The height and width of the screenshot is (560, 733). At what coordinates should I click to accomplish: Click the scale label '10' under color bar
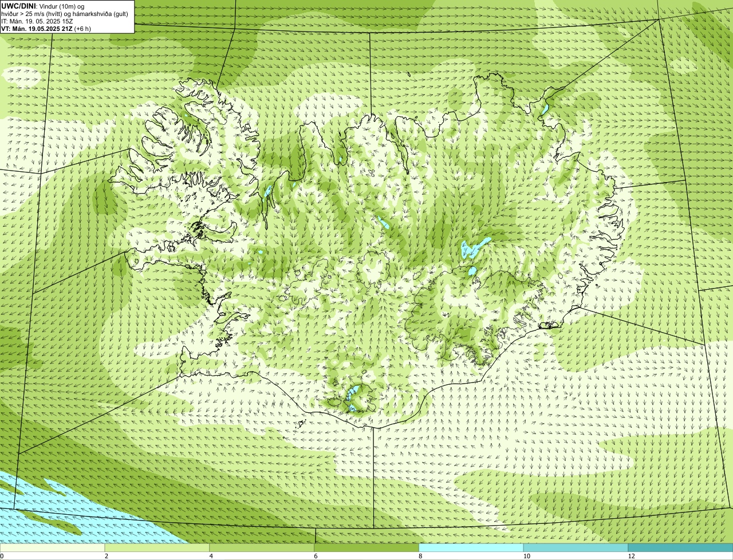point(526,556)
